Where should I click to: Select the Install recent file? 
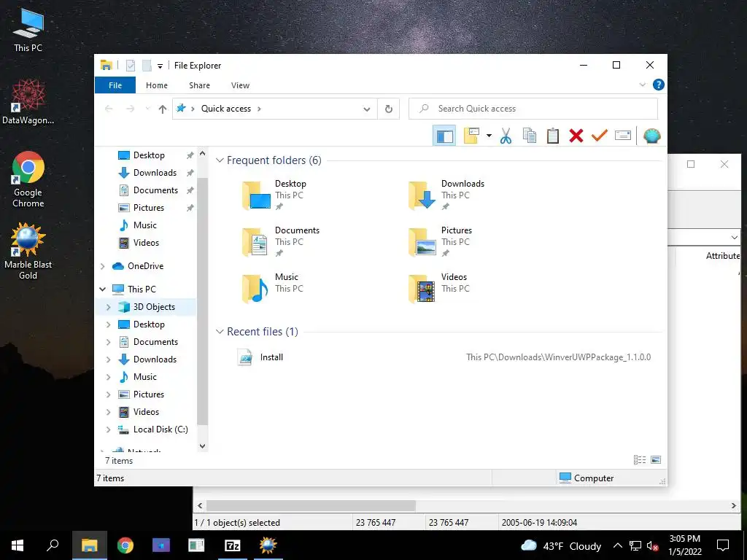pyautogui.click(x=271, y=357)
